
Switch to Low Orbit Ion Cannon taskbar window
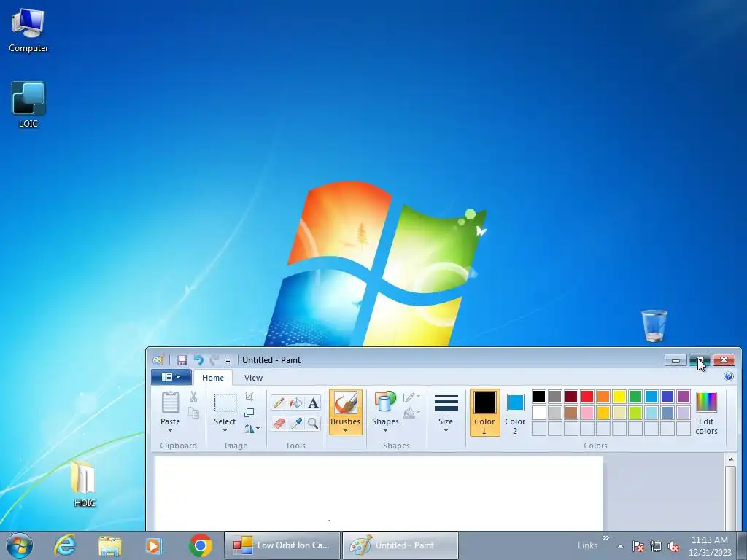(x=282, y=545)
